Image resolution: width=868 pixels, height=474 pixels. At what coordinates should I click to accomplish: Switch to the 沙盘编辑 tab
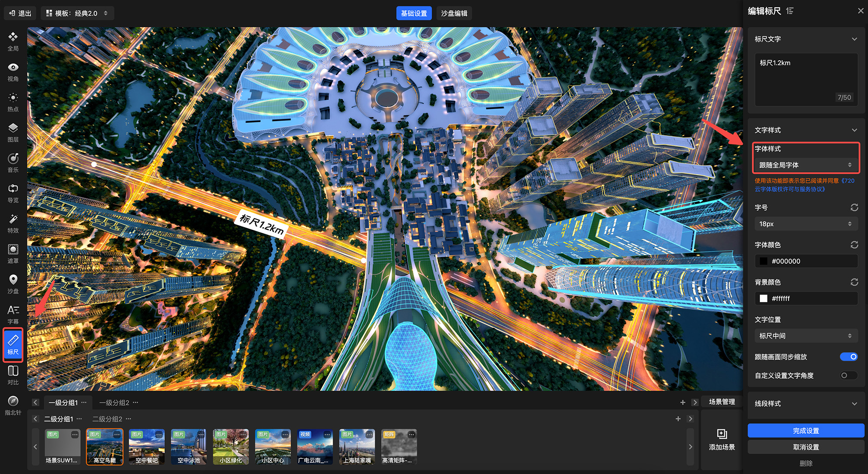[x=454, y=13]
